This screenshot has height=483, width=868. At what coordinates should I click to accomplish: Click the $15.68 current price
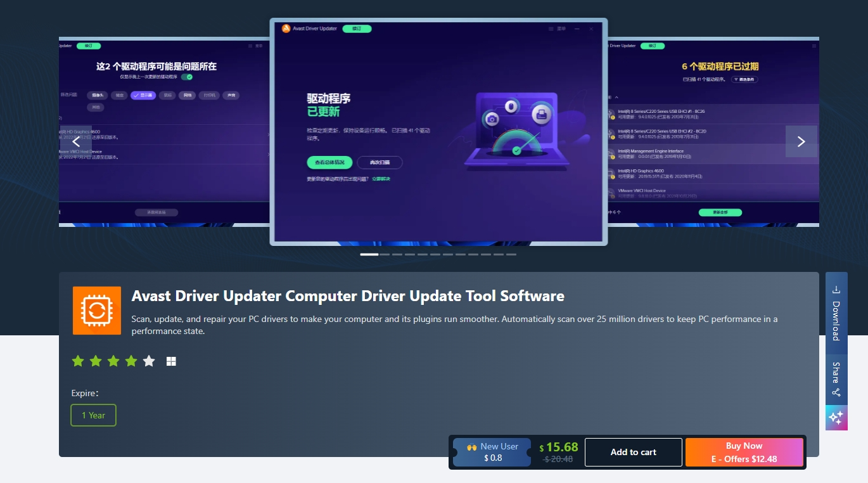tap(559, 447)
